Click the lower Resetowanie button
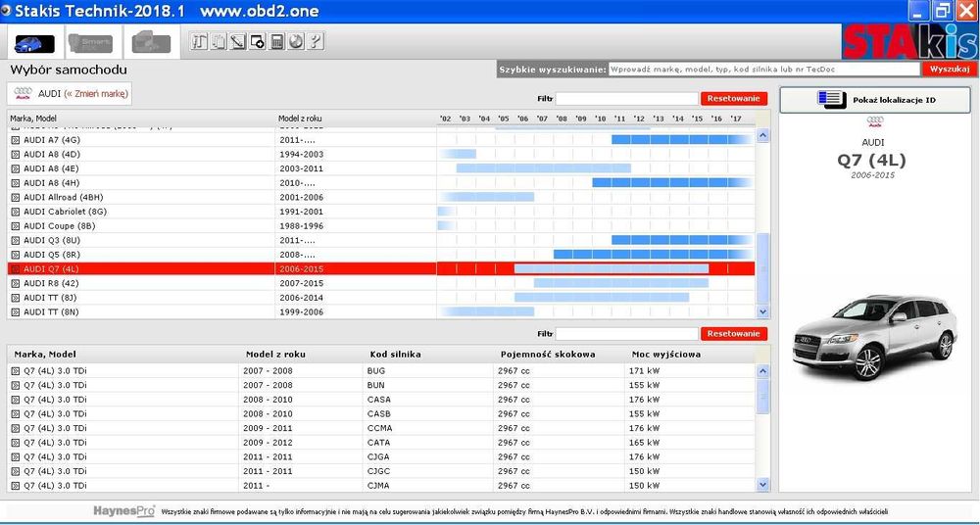The height and width of the screenshot is (525, 980). point(734,334)
